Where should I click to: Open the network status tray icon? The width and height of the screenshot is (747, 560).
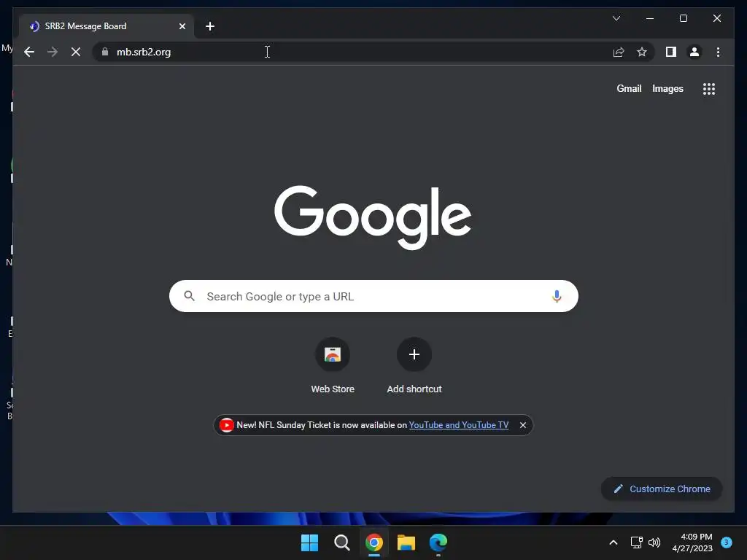click(636, 542)
